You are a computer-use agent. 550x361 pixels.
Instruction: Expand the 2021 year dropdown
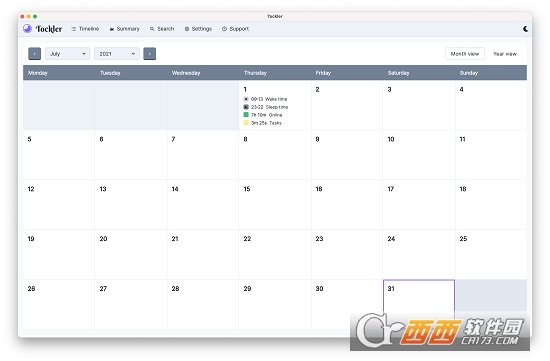point(117,54)
